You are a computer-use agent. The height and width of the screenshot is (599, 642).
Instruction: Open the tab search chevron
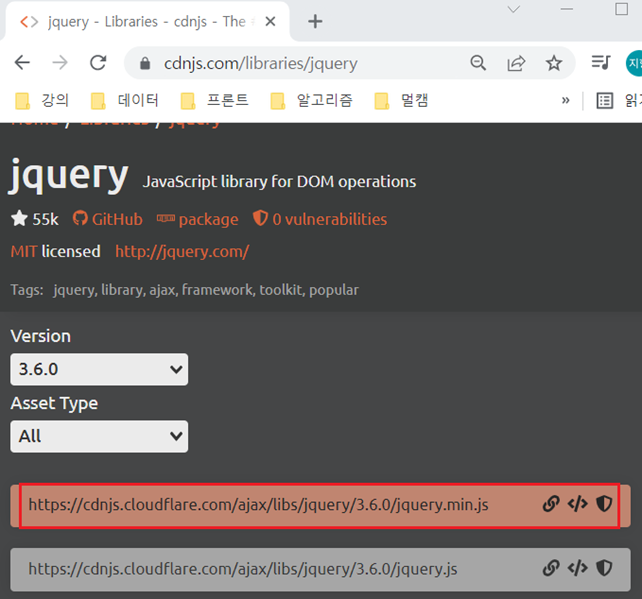coord(513,9)
